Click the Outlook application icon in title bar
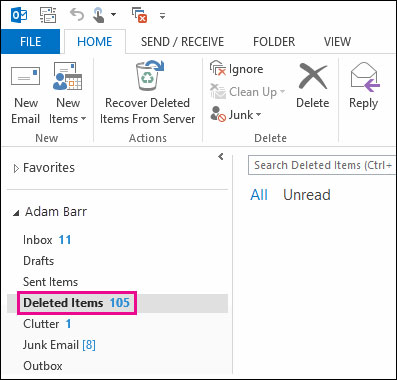 tap(19, 15)
